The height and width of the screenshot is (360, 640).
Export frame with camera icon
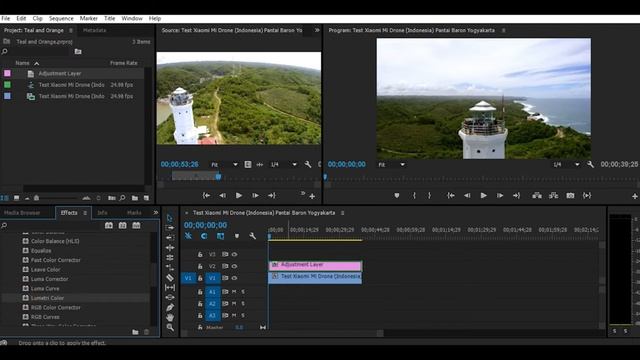click(x=570, y=196)
